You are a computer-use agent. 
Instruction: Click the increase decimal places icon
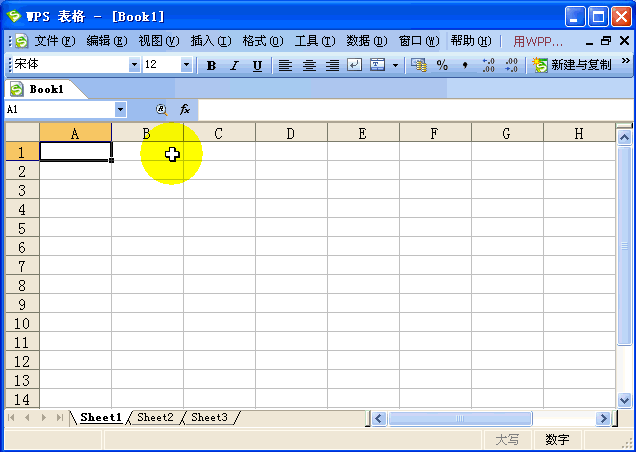[488, 65]
